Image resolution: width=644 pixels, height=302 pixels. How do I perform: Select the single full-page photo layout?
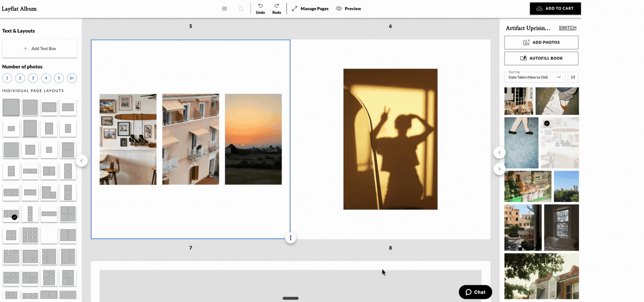[x=11, y=107]
